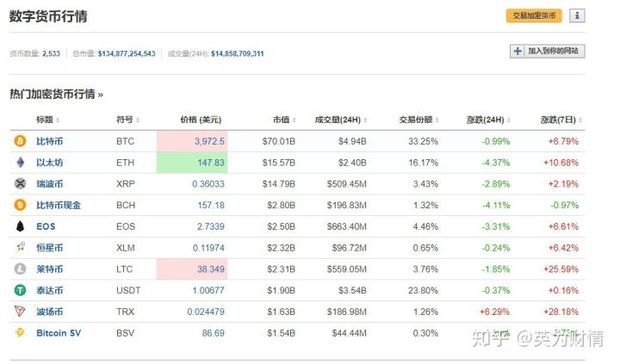Click the Ethereum diamond icon
Image resolution: width=620 pixels, height=364 pixels.
pos(20,162)
